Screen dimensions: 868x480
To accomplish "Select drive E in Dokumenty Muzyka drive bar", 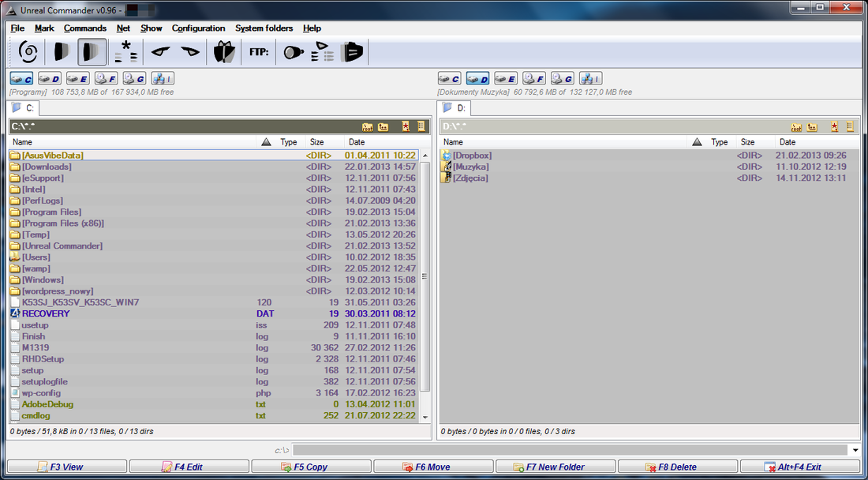I will [x=506, y=79].
